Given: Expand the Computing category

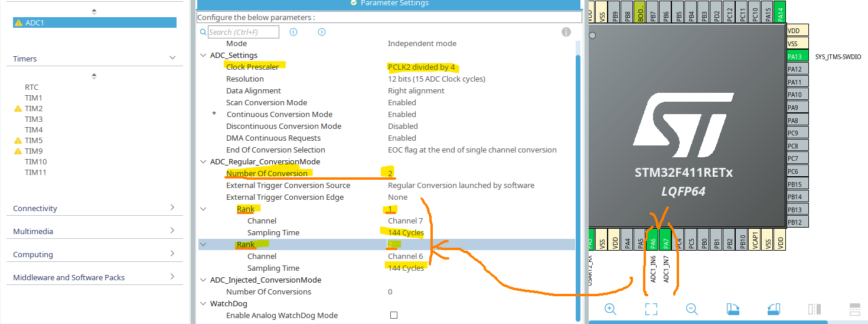Looking at the screenshot, I should tap(172, 254).
